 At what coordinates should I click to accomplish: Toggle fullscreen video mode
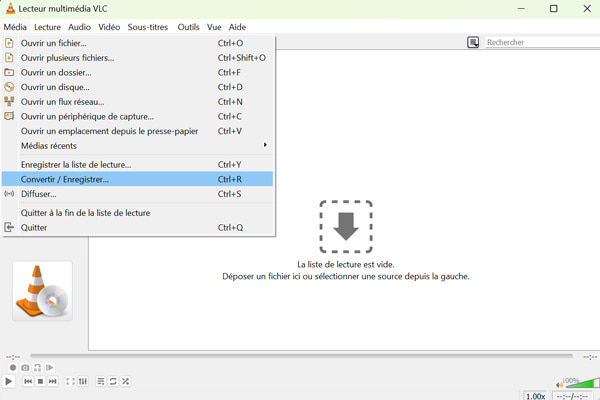click(x=70, y=381)
